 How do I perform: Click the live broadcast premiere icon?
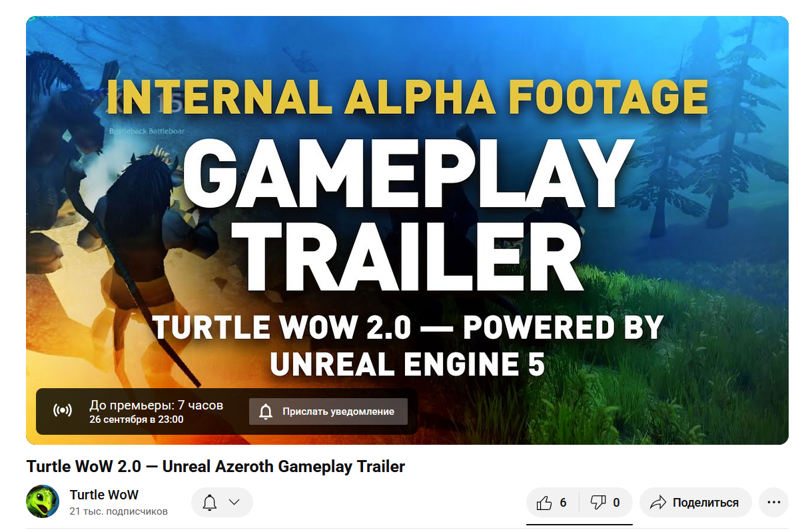point(62,411)
